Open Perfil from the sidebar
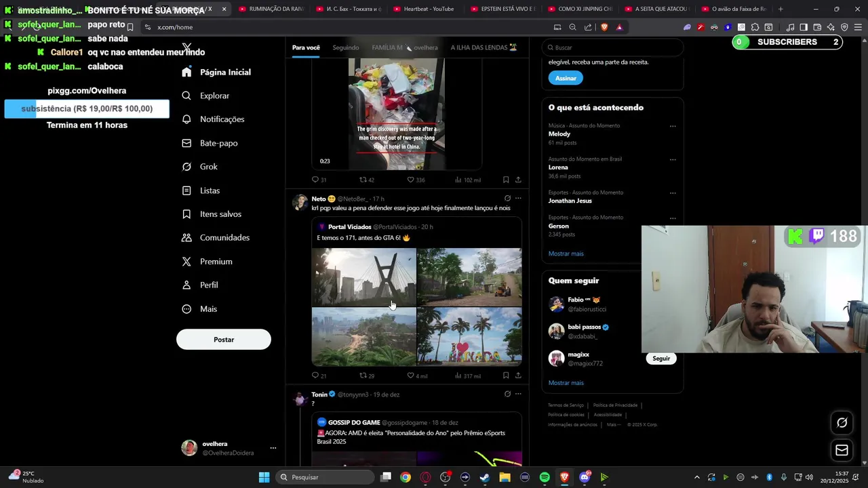 click(x=200, y=285)
